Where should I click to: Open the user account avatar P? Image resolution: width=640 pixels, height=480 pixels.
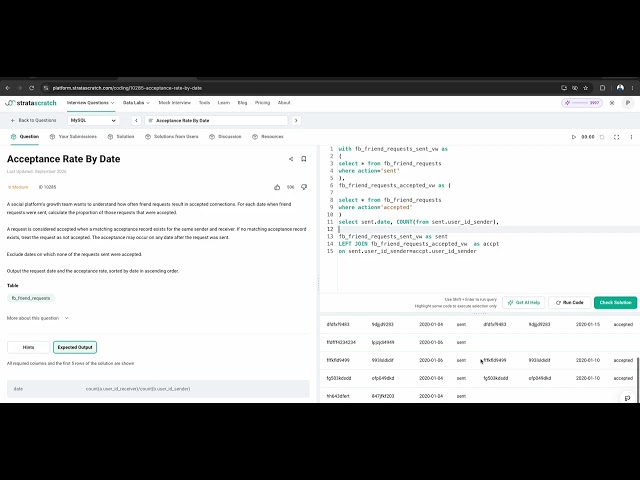(628, 103)
